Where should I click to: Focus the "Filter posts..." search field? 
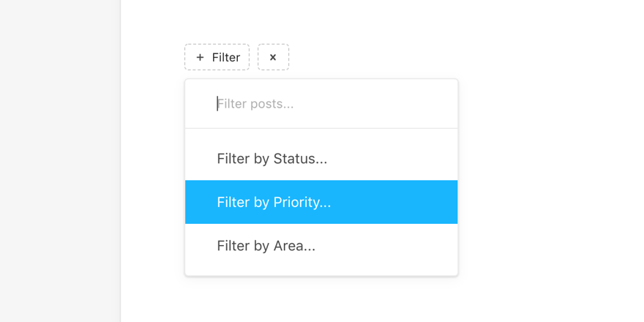click(322, 104)
